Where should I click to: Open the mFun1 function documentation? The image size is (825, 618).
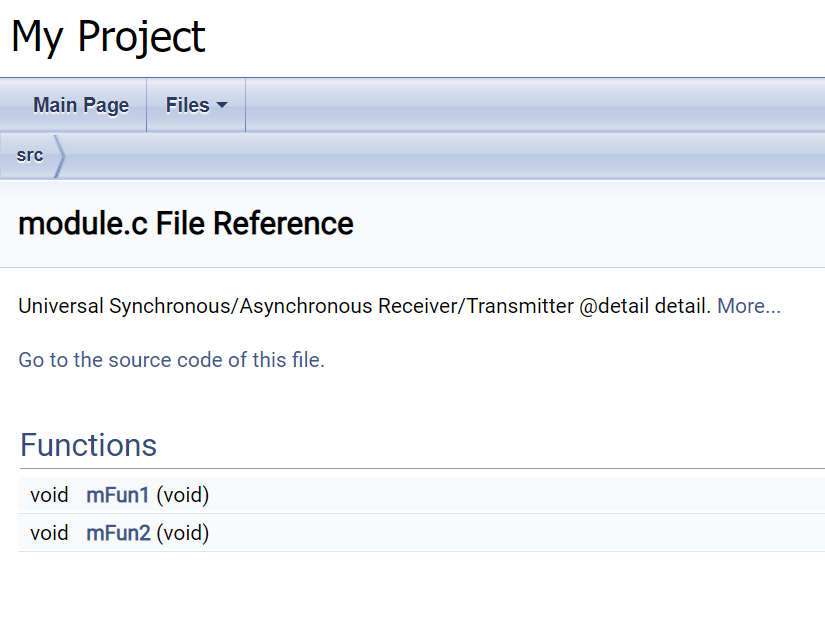tap(118, 495)
